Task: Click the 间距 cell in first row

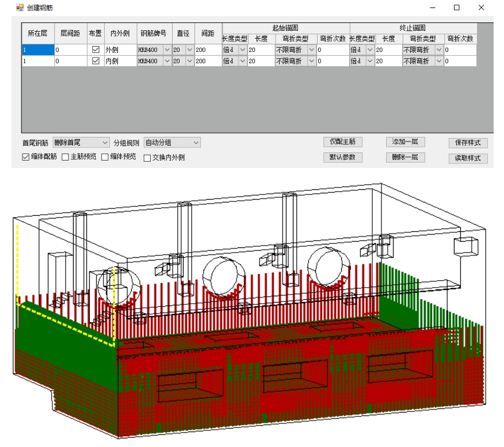Action: [x=208, y=50]
